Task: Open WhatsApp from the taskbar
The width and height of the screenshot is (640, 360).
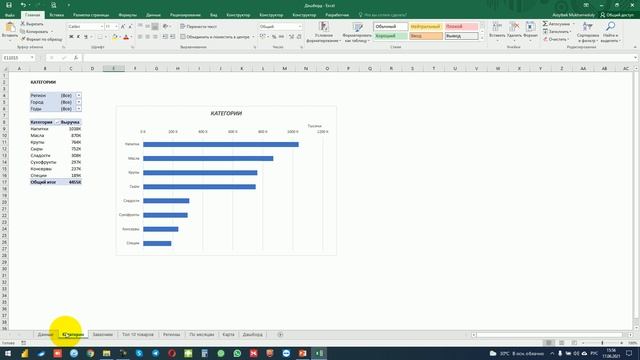Action: point(237,353)
